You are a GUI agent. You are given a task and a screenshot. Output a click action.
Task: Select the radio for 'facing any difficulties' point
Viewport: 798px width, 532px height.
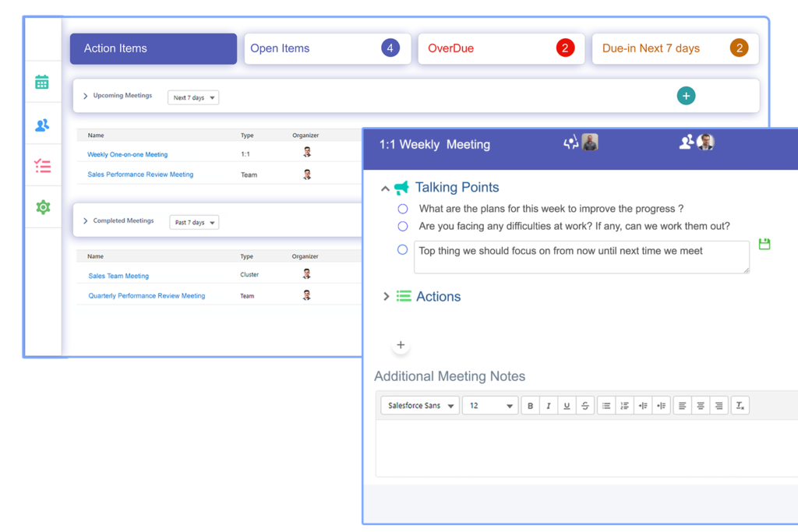403,227
